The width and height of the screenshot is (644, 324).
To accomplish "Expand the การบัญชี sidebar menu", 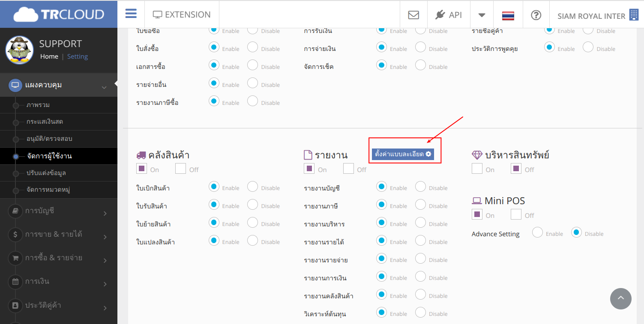I will click(58, 211).
